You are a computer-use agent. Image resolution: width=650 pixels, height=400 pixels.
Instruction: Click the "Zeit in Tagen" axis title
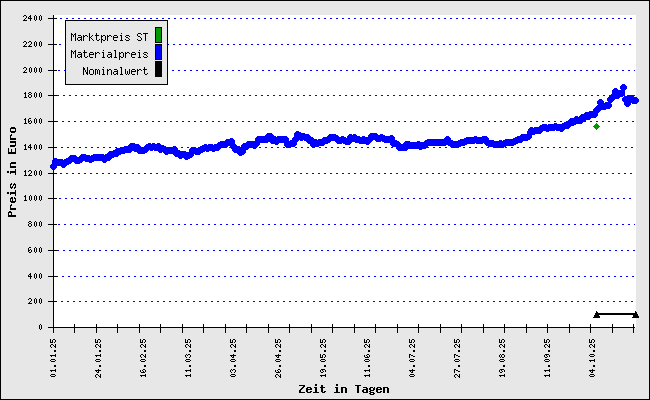coord(343,389)
